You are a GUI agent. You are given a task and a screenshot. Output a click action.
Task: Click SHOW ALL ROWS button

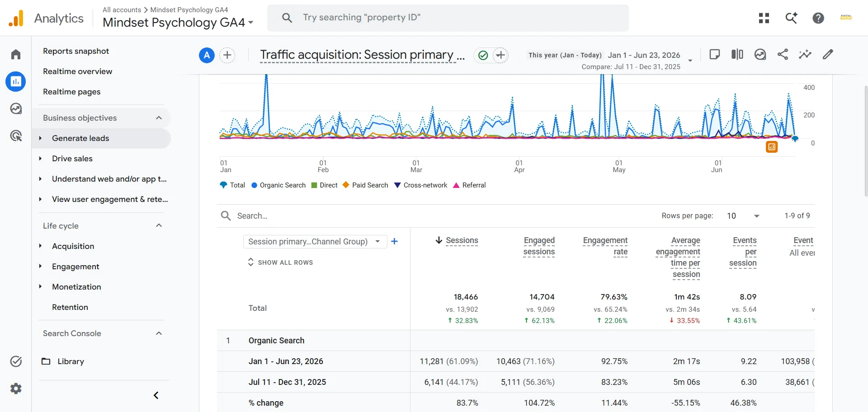[x=280, y=262]
